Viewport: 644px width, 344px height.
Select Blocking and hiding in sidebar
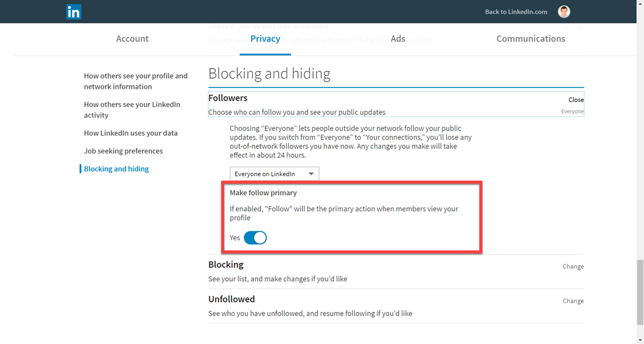pyautogui.click(x=116, y=169)
